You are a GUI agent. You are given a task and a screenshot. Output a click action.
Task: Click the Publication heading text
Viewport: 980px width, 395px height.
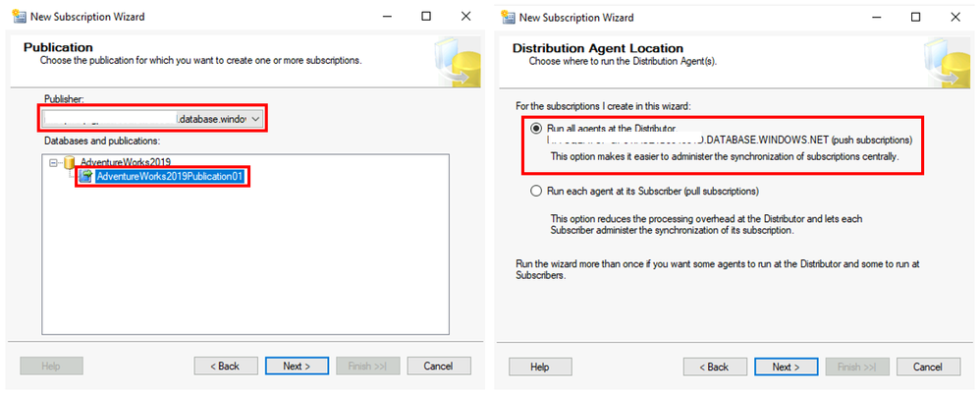click(x=58, y=47)
